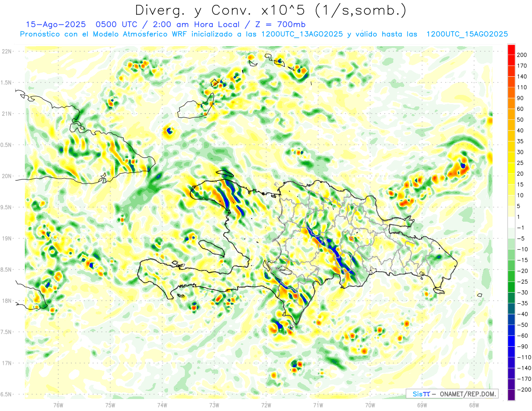Click the "76W" longitude label
Viewport: 532px width, 411px height.
pyautogui.click(x=59, y=405)
